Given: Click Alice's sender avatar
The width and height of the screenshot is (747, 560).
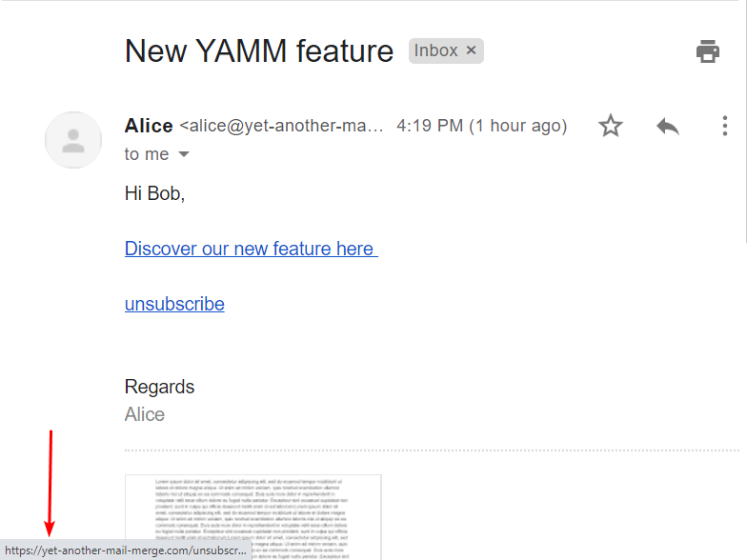Looking at the screenshot, I should [x=73, y=140].
